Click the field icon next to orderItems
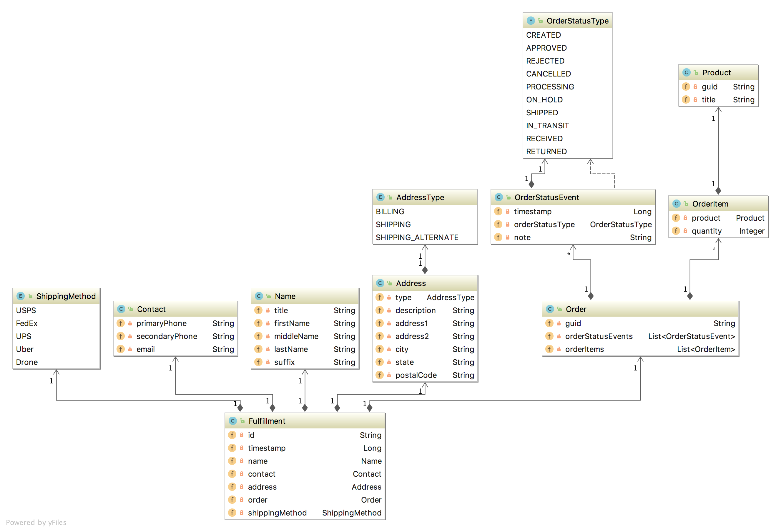The height and width of the screenshot is (532, 781). [549, 349]
